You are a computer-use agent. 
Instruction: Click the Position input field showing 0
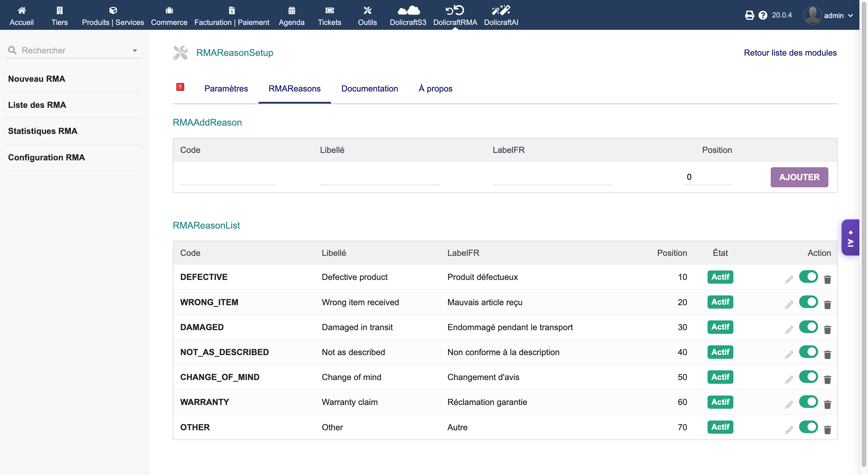point(707,177)
